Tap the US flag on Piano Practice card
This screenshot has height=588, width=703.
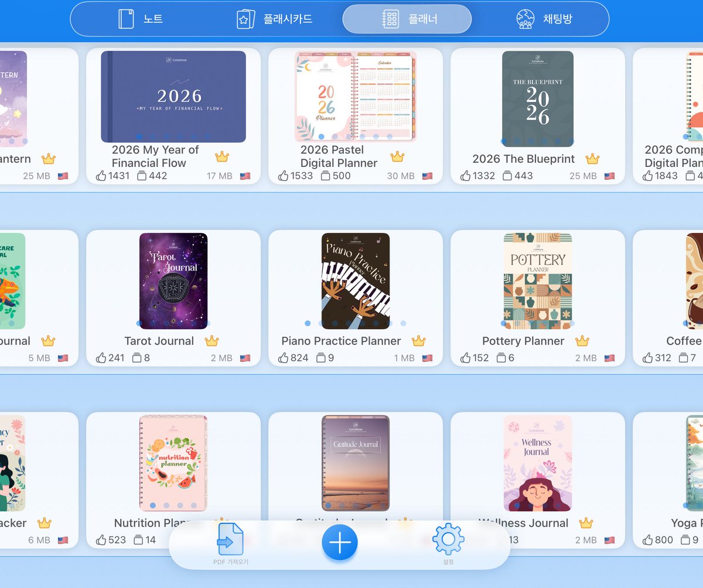click(x=427, y=358)
